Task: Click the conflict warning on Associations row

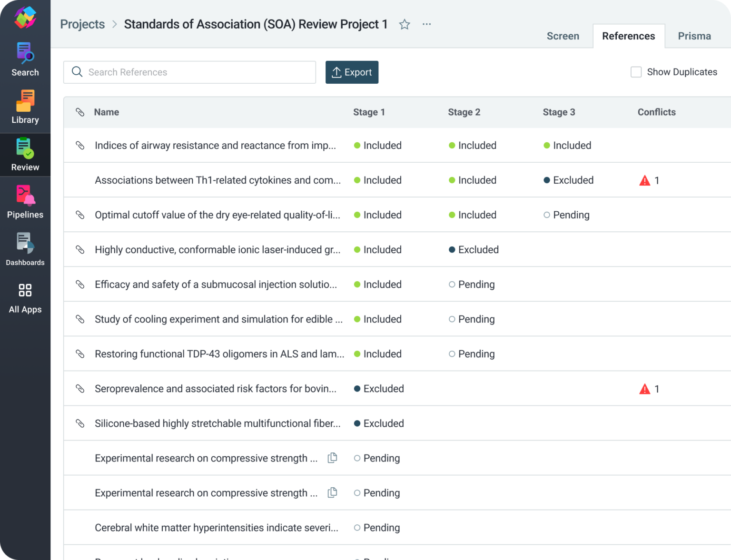Action: [x=645, y=180]
